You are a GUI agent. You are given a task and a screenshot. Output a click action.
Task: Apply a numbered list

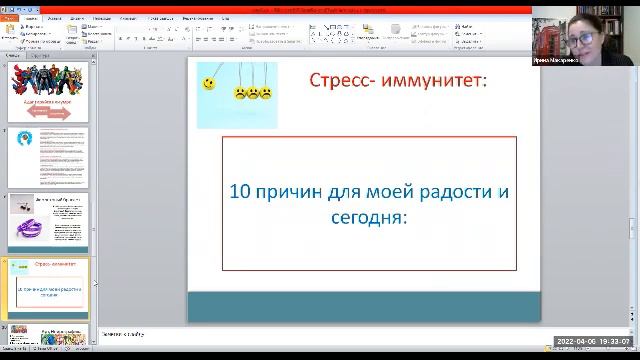click(x=211, y=29)
